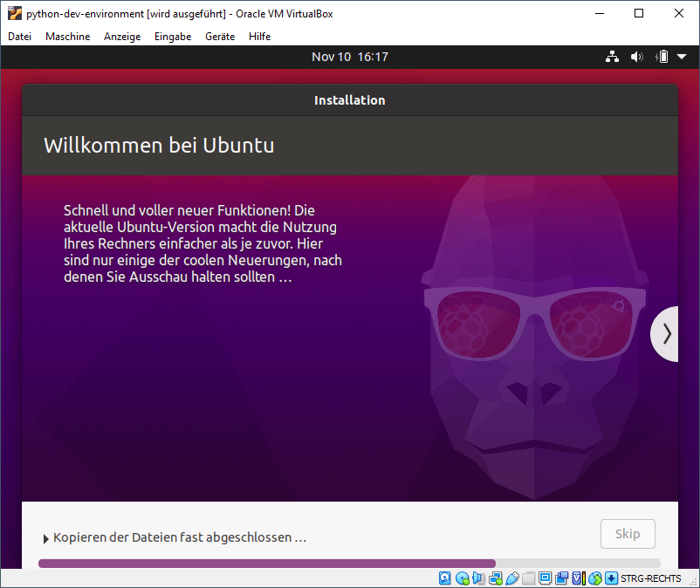Viewport: 700px width, 588px height.
Task: Click the recording indicator icon in the status bar
Action: [561, 578]
